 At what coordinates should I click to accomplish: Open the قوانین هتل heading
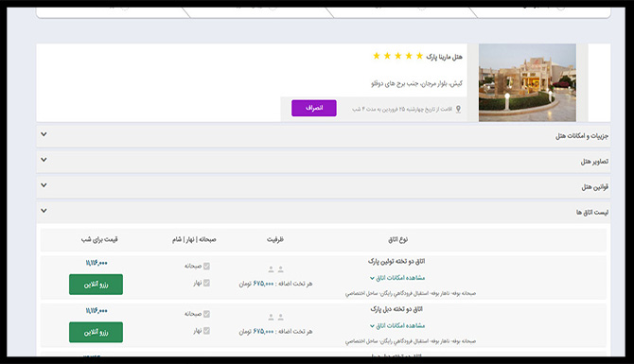click(595, 186)
